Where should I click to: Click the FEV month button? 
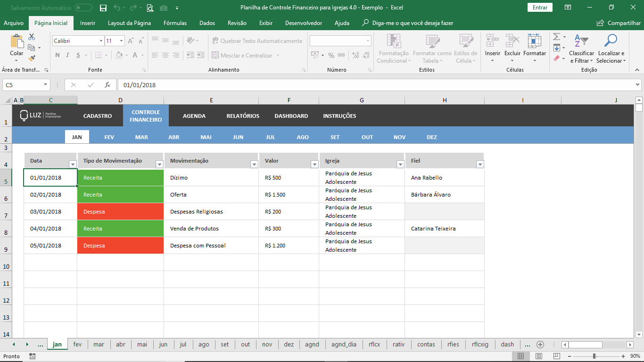(109, 137)
